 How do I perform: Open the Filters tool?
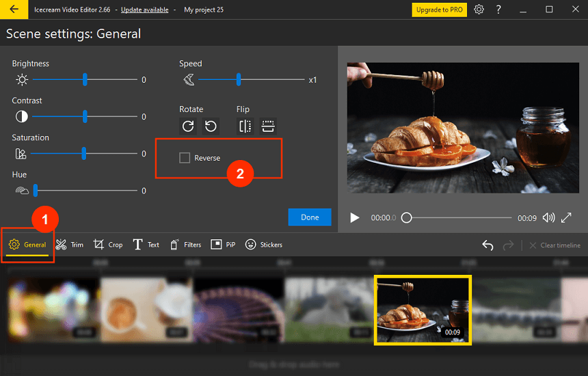[185, 245]
